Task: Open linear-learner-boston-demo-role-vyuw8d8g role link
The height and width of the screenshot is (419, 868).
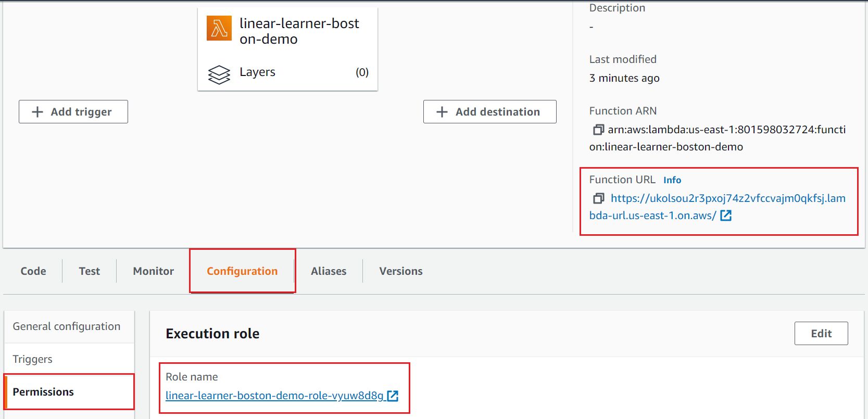Action: coord(274,396)
